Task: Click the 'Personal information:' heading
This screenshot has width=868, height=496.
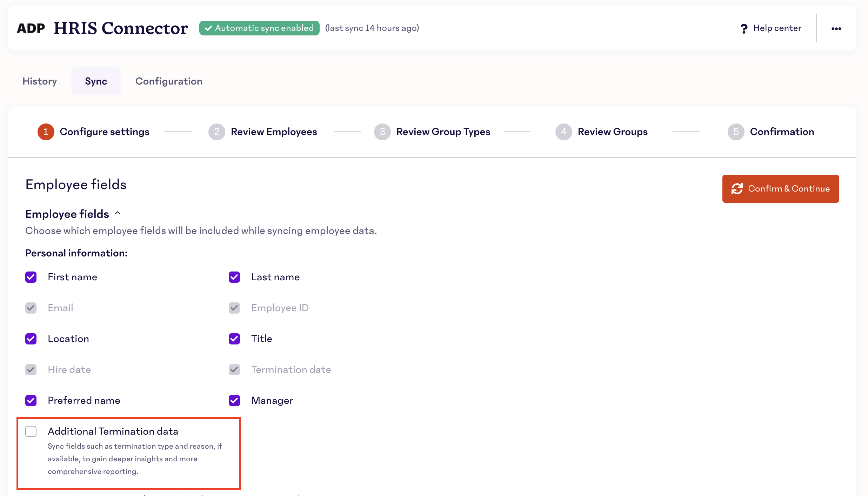Action: 76,253
